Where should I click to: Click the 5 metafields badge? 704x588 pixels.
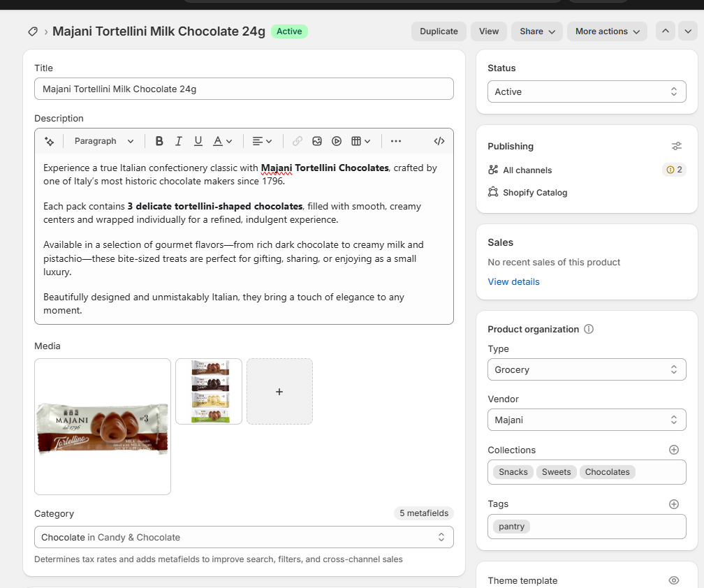coord(424,513)
